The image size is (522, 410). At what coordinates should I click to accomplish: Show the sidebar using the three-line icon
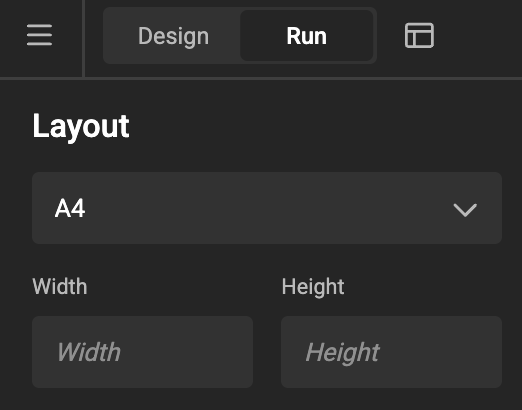pyautogui.click(x=39, y=35)
